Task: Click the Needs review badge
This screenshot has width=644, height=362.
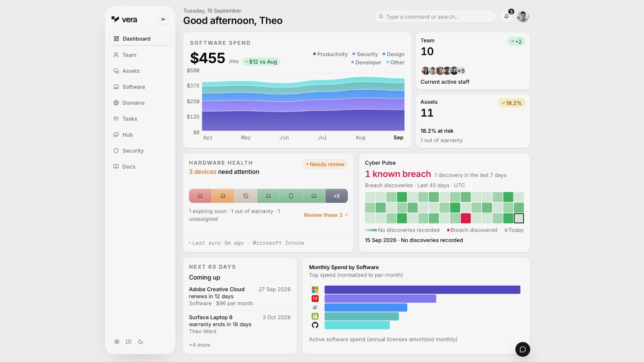Action: (326, 164)
